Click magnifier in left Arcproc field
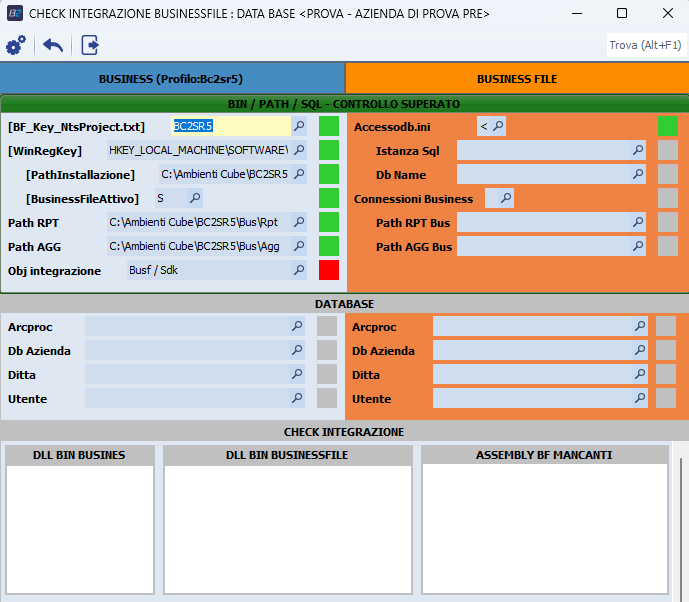Screen dimensions: 689x602 tap(297, 326)
